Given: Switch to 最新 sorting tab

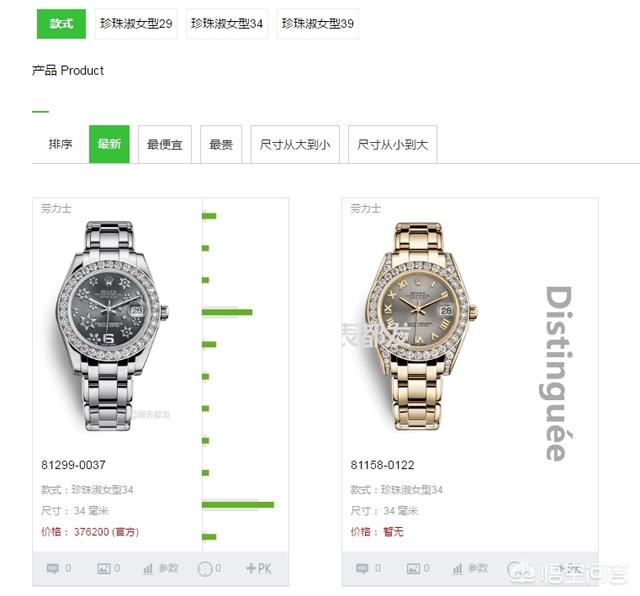Looking at the screenshot, I should pos(109,144).
